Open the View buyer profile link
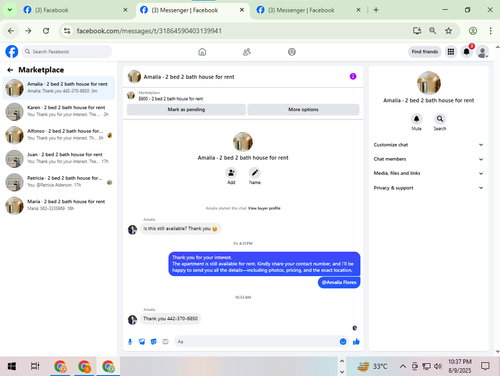The width and height of the screenshot is (500, 376). [x=264, y=208]
